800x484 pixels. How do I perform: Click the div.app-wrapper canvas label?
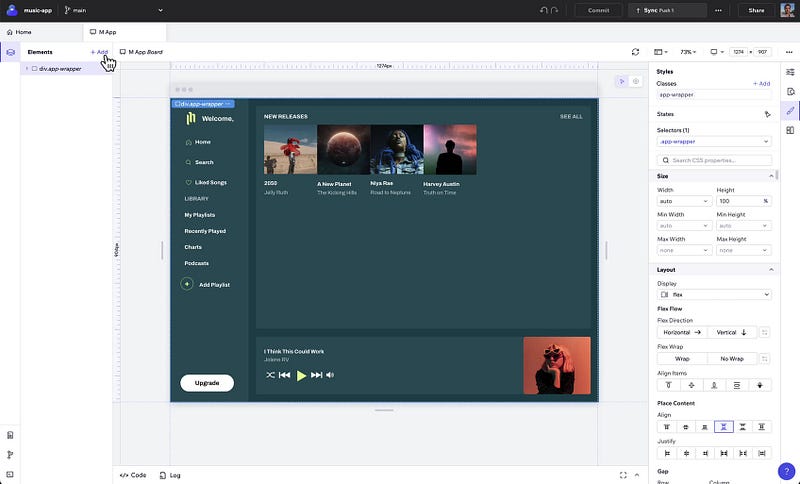(203, 104)
